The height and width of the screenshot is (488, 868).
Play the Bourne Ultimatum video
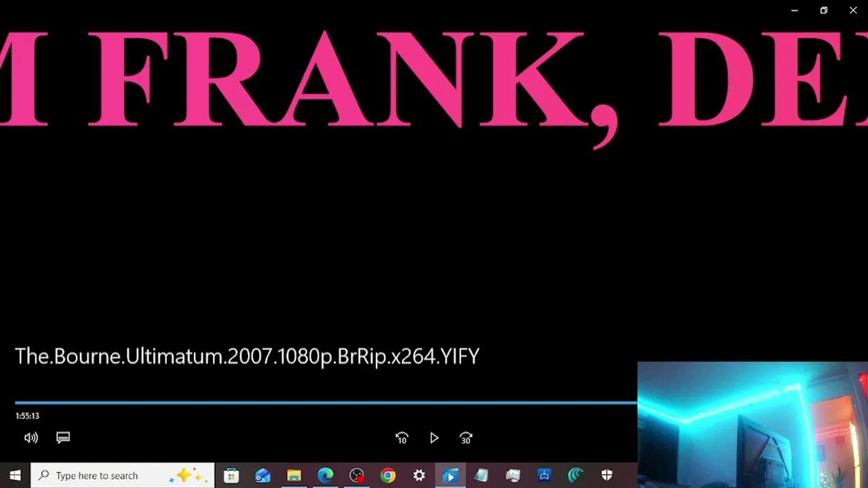(434, 439)
